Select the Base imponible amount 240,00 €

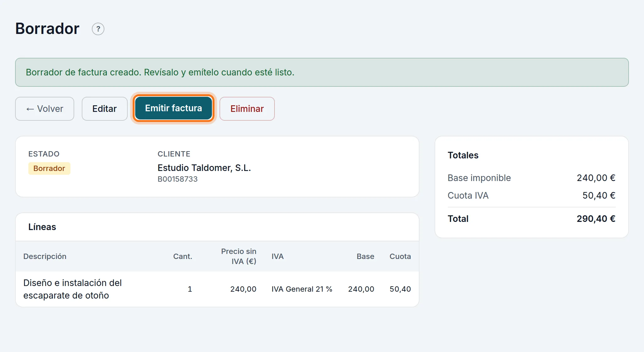[596, 178]
